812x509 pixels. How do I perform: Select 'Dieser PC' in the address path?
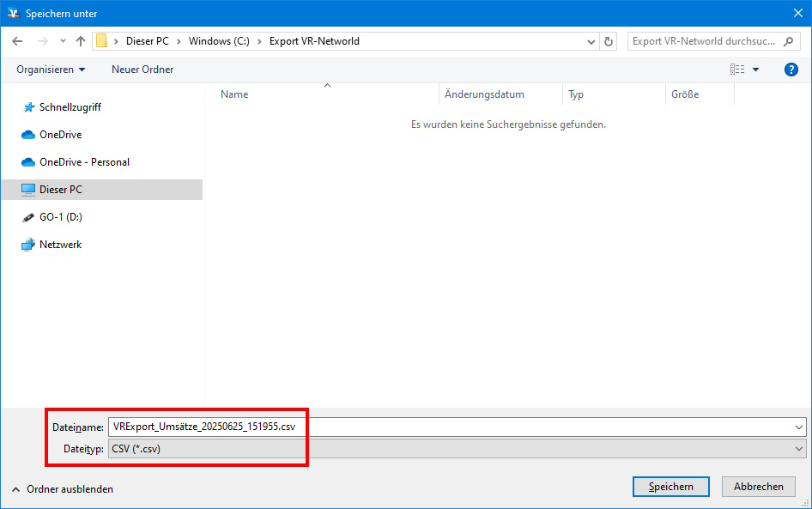147,41
